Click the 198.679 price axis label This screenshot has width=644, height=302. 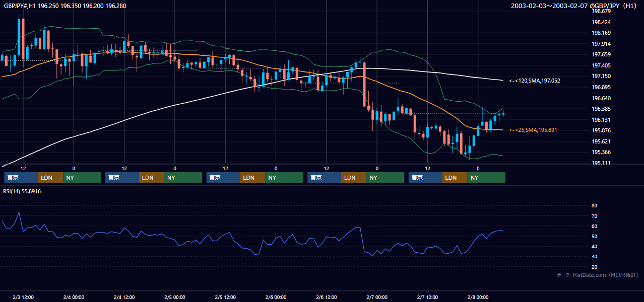(602, 12)
